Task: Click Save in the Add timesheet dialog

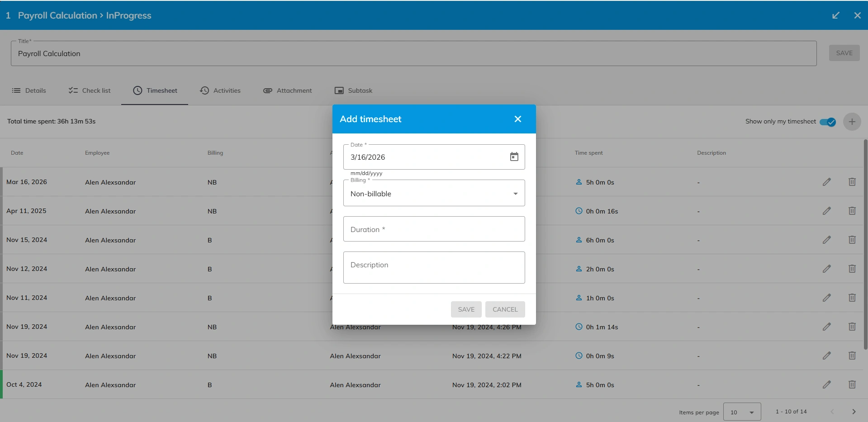Action: (466, 309)
